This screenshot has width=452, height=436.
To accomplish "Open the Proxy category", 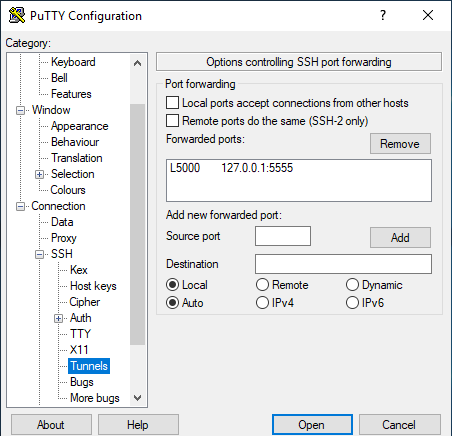I will 64,238.
